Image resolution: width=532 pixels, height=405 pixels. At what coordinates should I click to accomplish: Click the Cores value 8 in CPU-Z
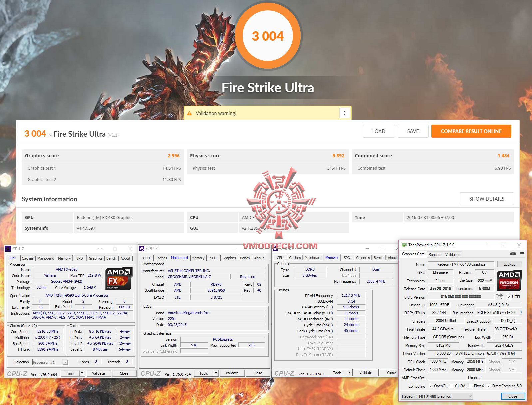pyautogui.click(x=96, y=362)
